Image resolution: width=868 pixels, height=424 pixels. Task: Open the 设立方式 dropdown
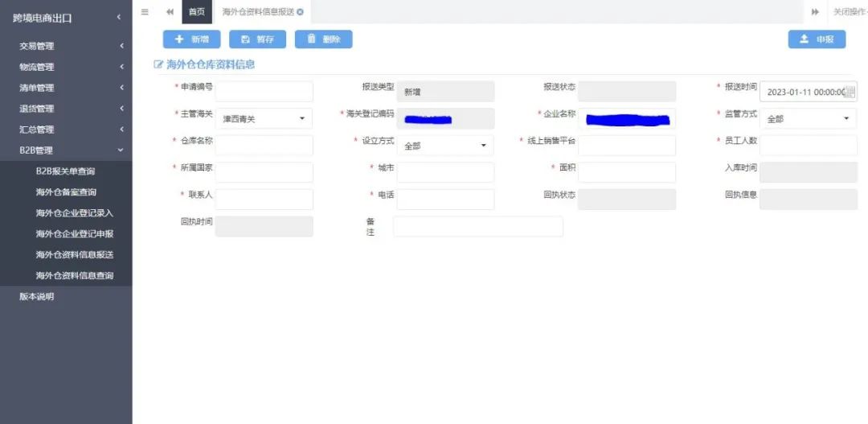tap(445, 146)
